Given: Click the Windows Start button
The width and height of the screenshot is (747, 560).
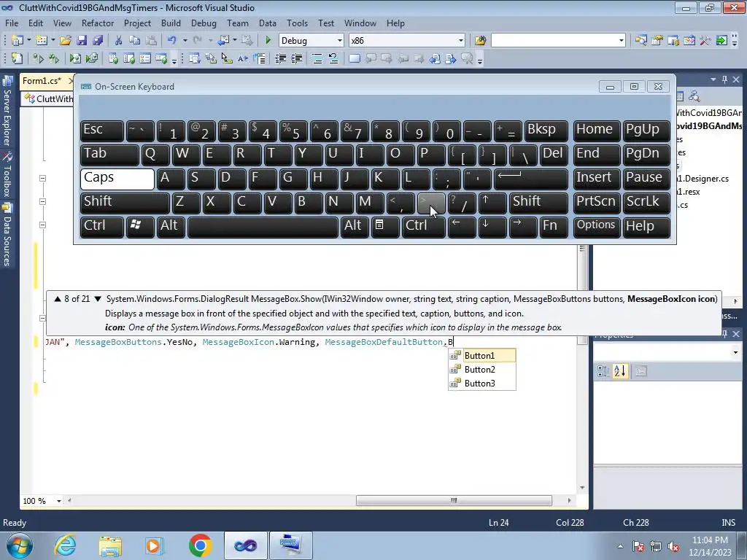Looking at the screenshot, I should (x=19, y=545).
